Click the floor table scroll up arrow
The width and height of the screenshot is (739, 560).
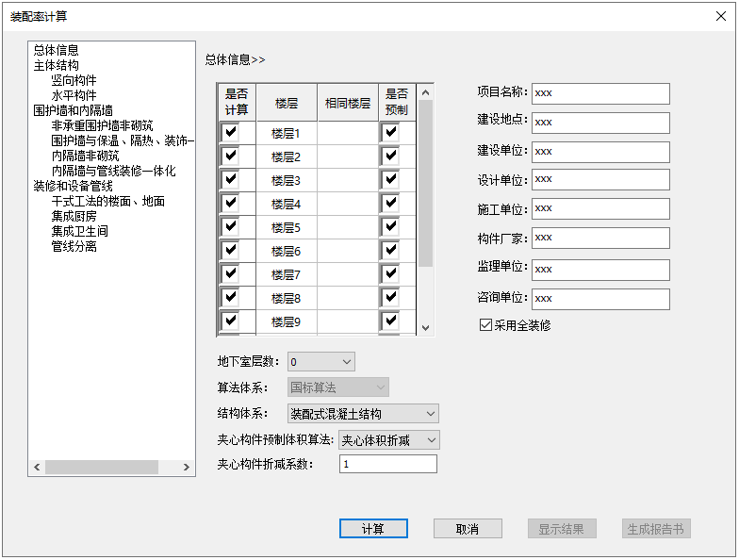pos(425,92)
